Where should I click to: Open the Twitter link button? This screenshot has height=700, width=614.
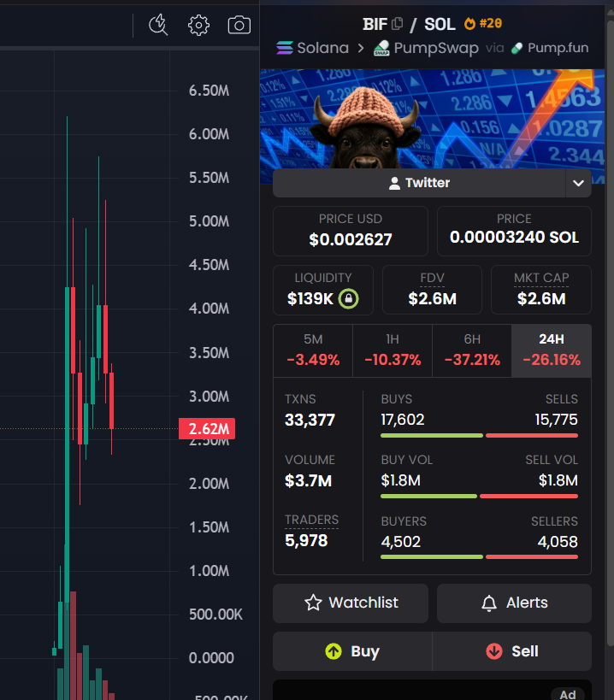(x=419, y=183)
